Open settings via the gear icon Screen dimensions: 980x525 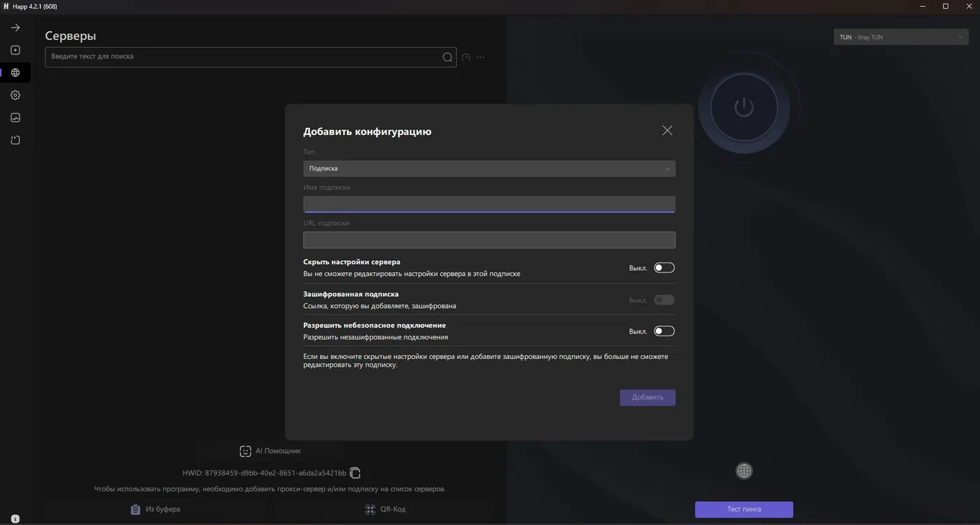pos(15,95)
